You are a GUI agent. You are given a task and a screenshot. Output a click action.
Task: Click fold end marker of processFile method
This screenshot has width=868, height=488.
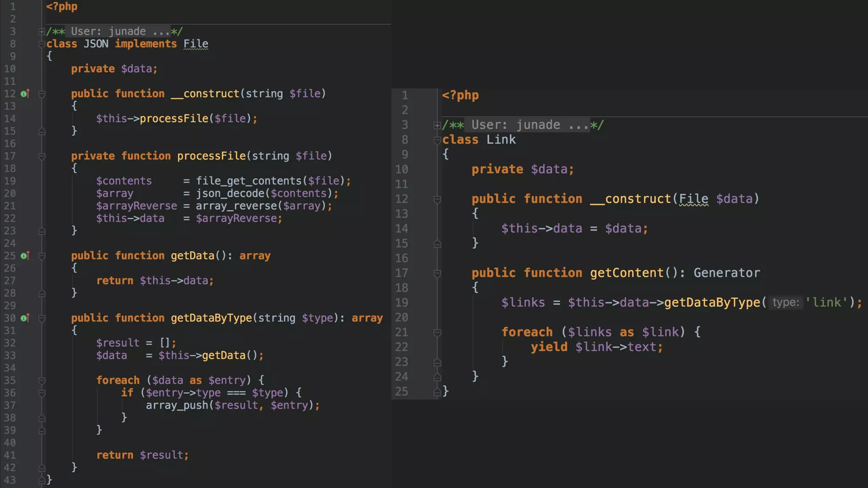pyautogui.click(x=42, y=231)
